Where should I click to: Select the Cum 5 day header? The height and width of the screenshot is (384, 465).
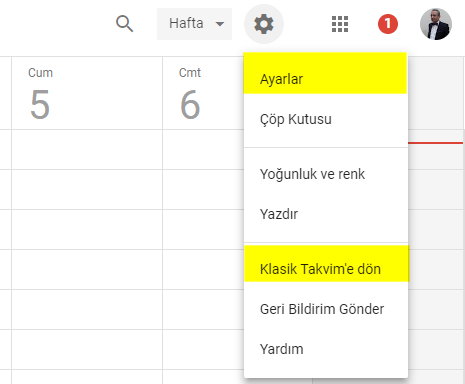click(x=87, y=93)
